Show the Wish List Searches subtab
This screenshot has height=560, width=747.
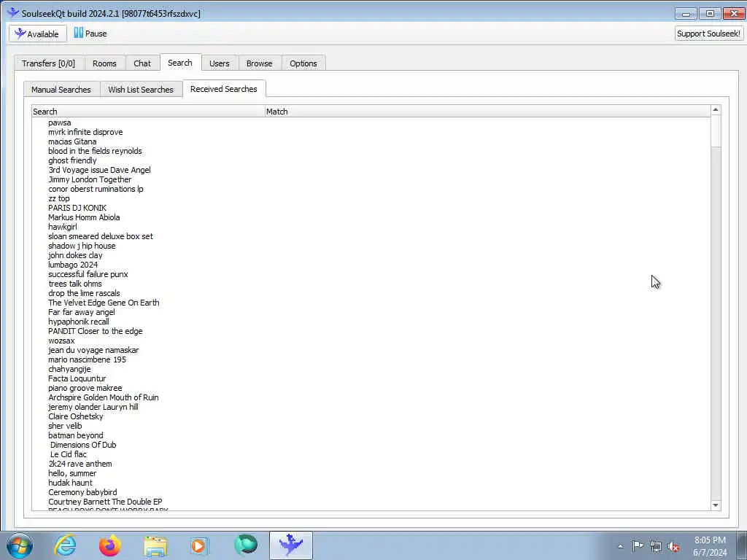tap(141, 90)
